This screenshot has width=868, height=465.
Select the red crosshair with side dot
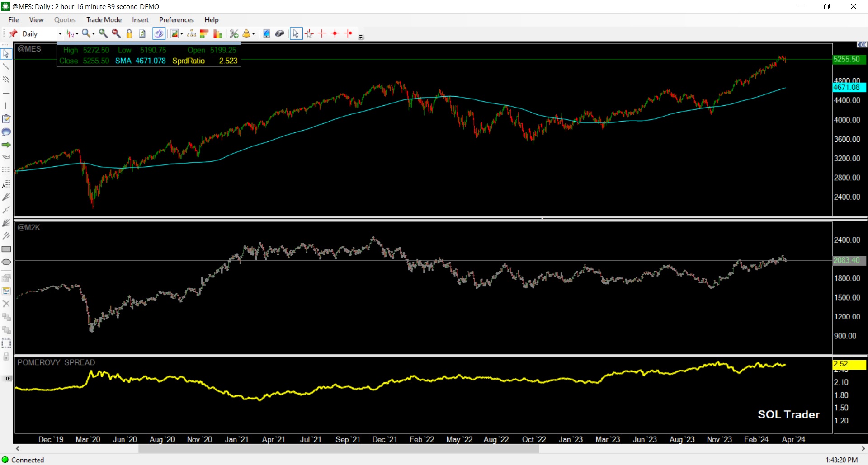point(348,33)
